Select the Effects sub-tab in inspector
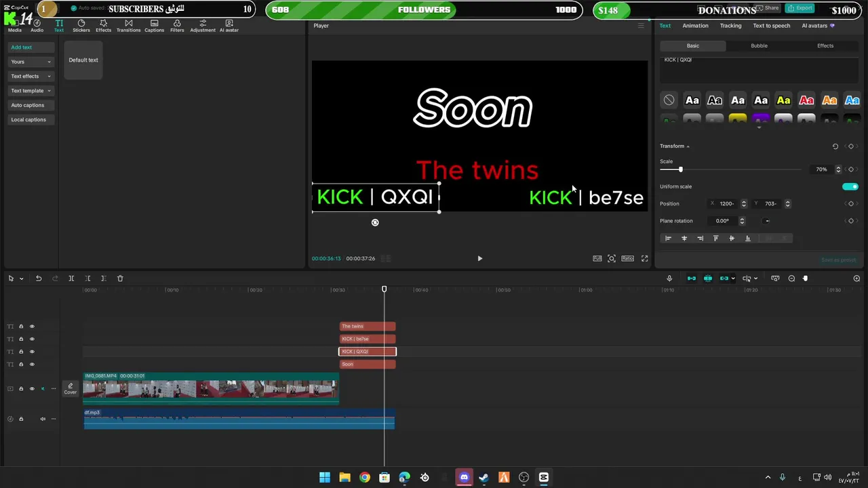Image resolution: width=868 pixels, height=488 pixels. [825, 45]
